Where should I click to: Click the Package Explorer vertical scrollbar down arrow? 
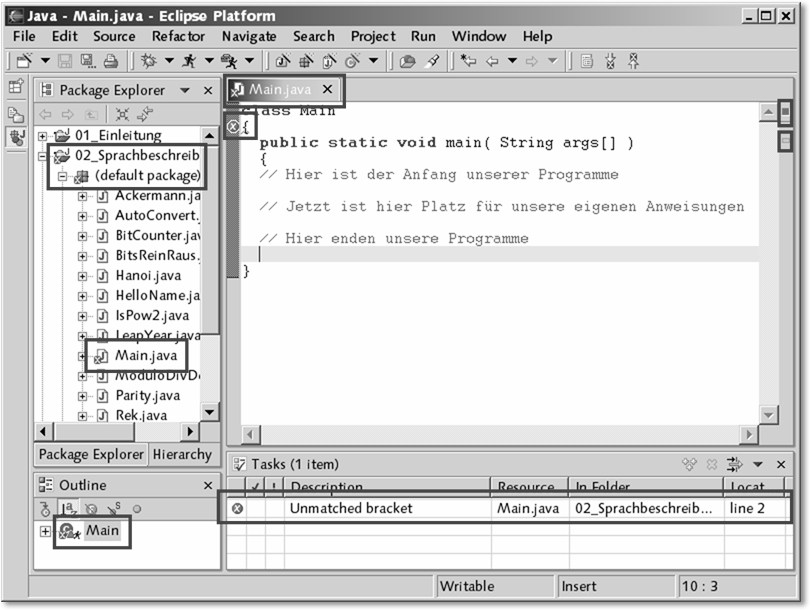(x=209, y=411)
